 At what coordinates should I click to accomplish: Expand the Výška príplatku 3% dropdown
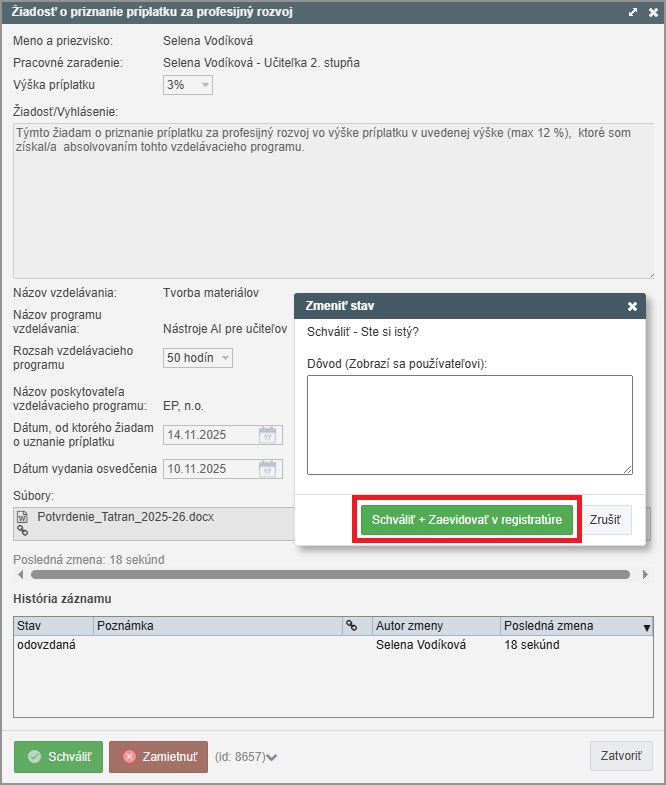(x=206, y=85)
